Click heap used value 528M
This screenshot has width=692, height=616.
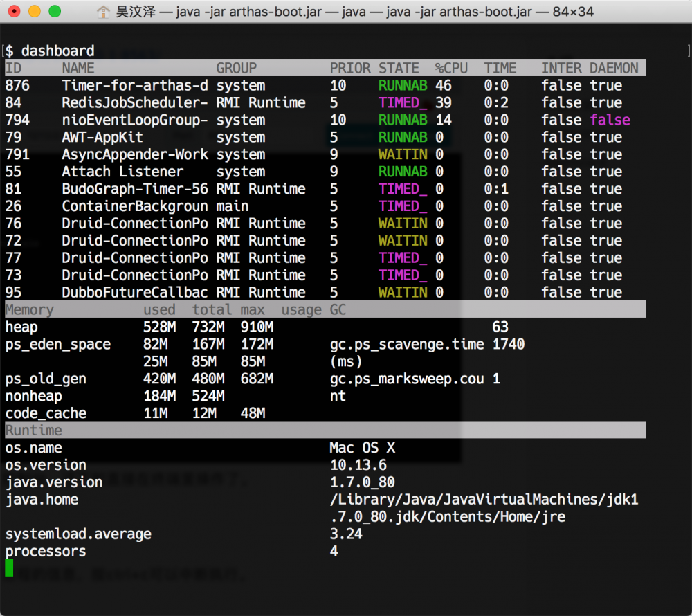159,327
